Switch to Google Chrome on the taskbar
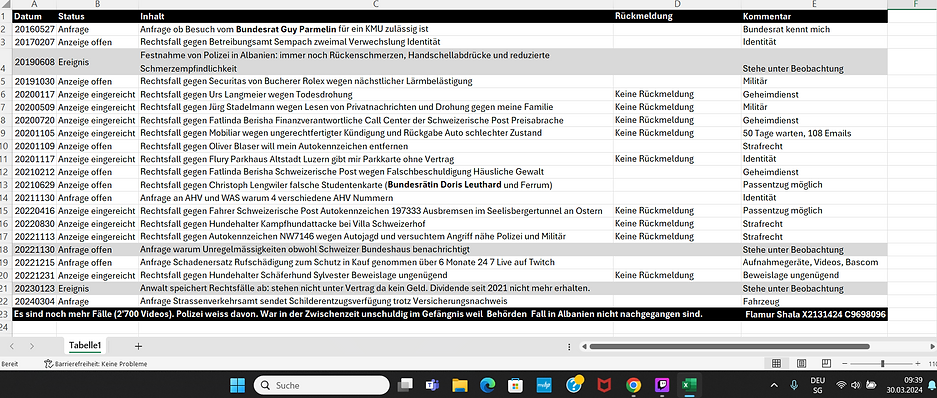 click(633, 385)
